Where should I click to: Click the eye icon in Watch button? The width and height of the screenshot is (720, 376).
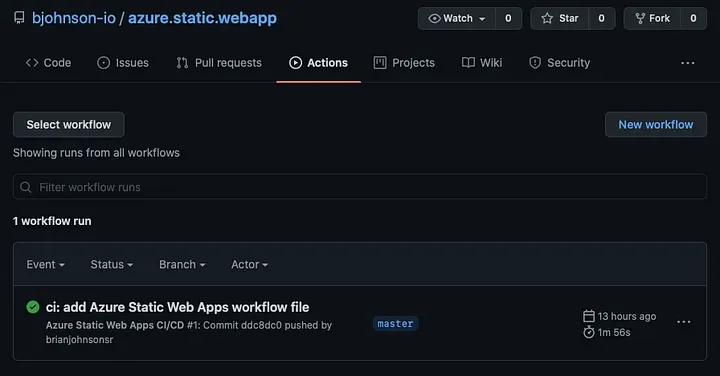tap(434, 18)
